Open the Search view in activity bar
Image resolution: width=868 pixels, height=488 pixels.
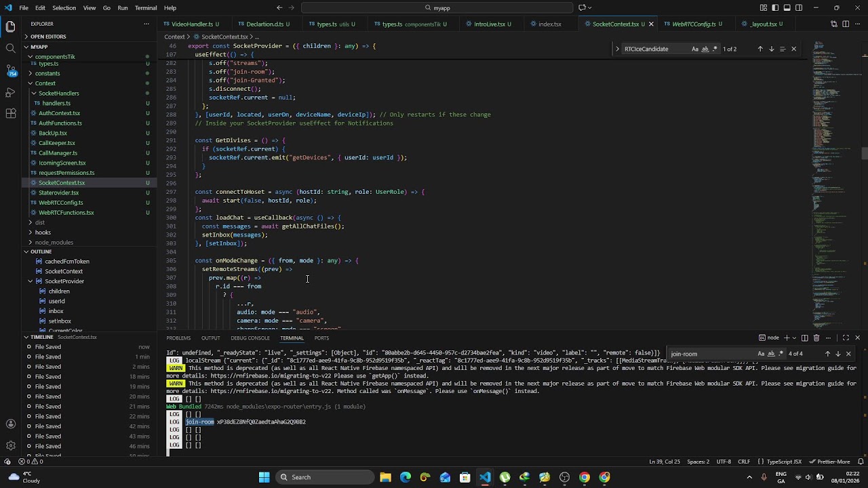[x=10, y=48]
